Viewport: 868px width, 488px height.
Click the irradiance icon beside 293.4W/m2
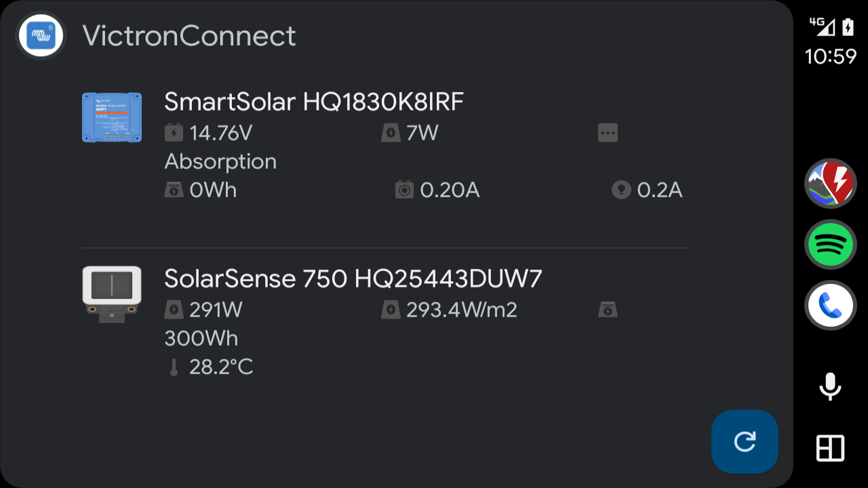[390, 309]
